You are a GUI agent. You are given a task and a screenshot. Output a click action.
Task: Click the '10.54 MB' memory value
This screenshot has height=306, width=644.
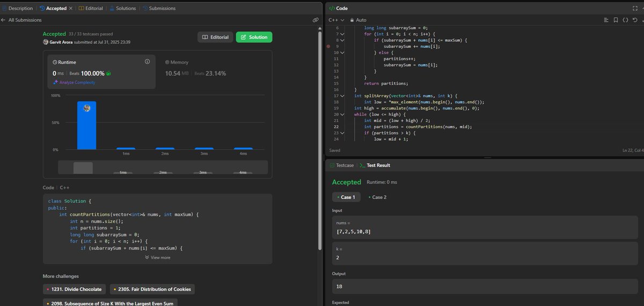(x=178, y=74)
